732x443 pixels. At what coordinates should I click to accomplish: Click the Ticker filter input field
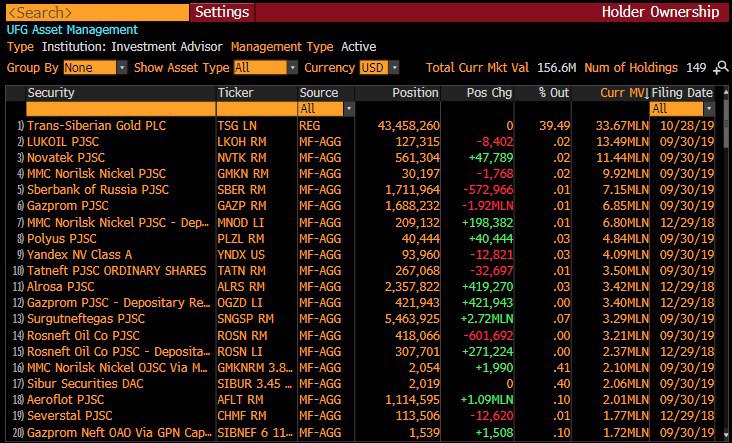point(257,109)
